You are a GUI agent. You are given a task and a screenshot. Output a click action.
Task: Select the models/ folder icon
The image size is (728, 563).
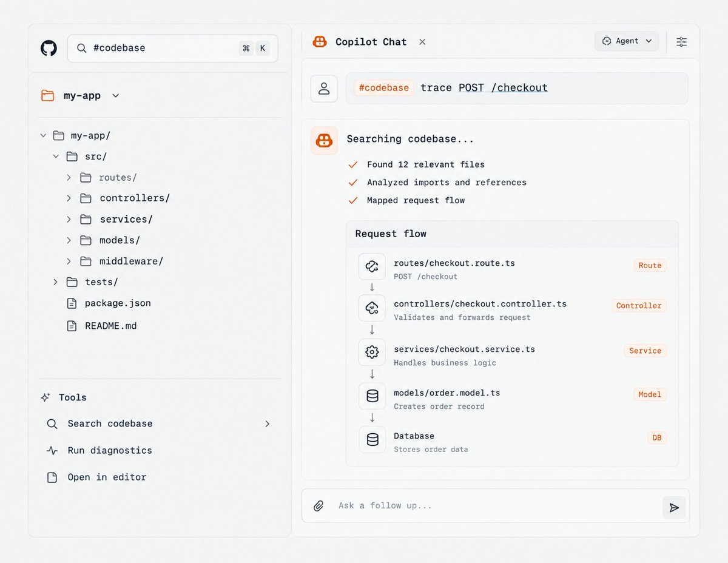pyautogui.click(x=86, y=240)
